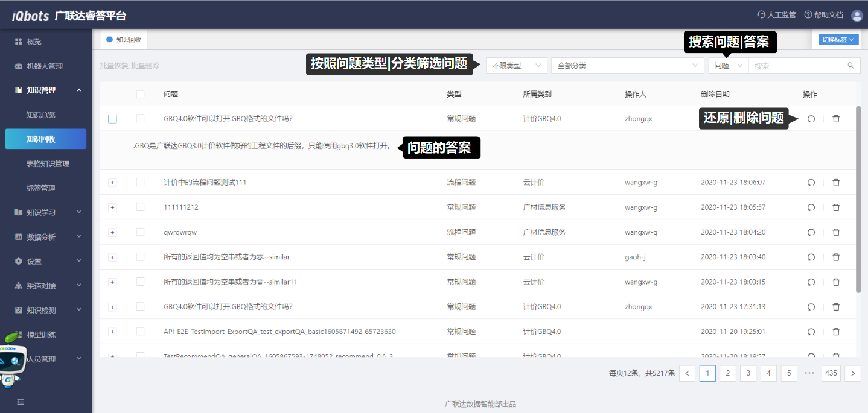Toggle the select-all checkbox in header

[141, 94]
